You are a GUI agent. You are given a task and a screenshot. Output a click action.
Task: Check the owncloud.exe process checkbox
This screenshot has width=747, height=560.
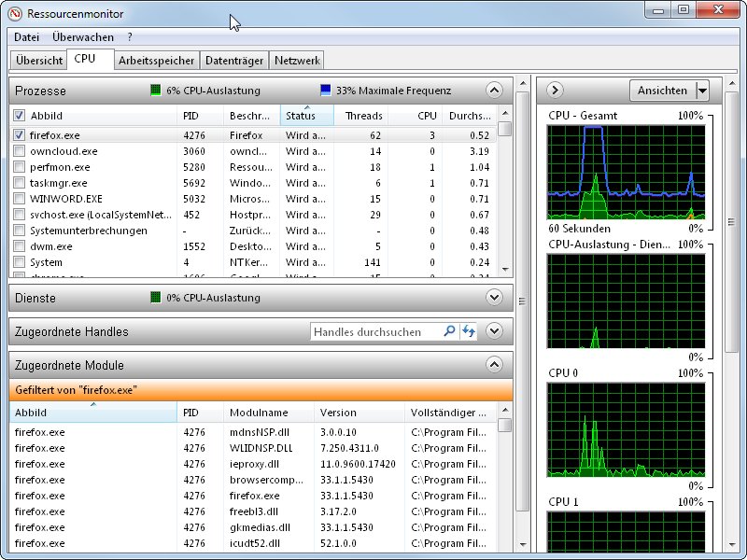point(21,150)
